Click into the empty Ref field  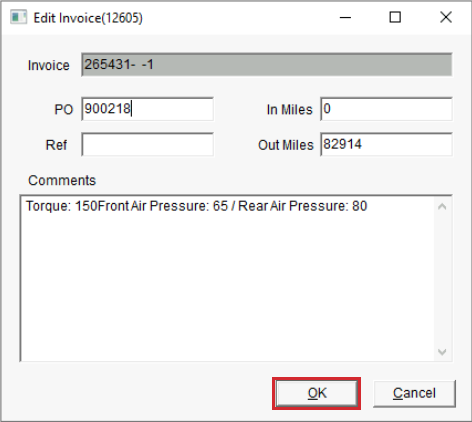point(148,144)
